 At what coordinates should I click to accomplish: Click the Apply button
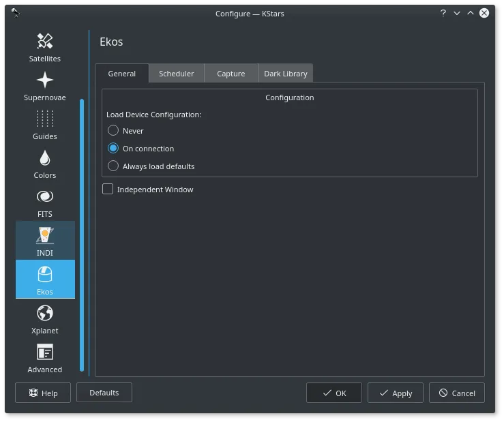(x=396, y=393)
